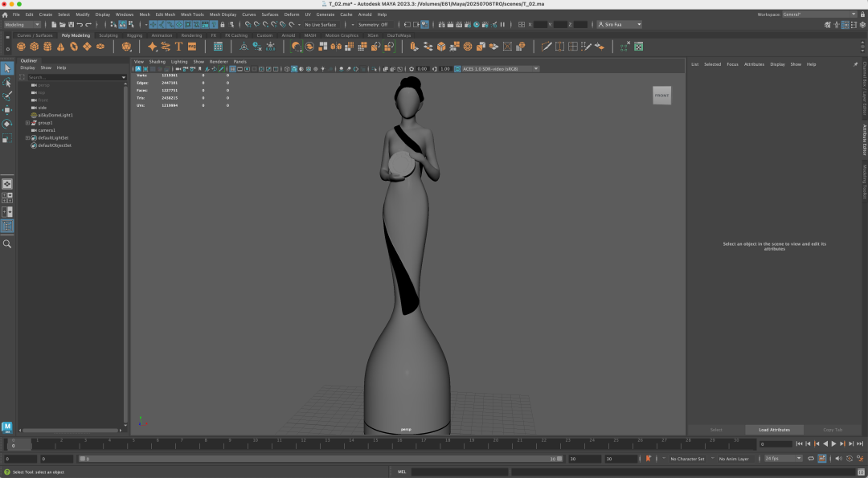Click the FRONT view cube
The height and width of the screenshot is (478, 868).
661,96
